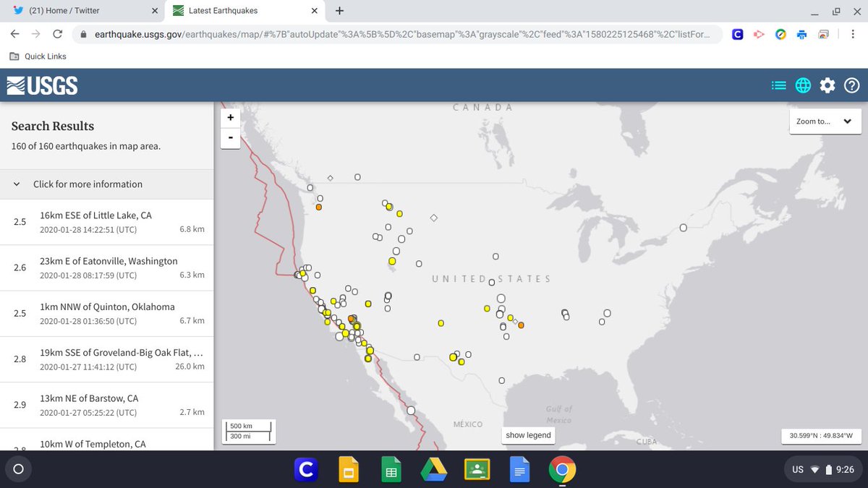Click the diamond marker in Montana
This screenshot has height=488, width=868.
(433, 218)
